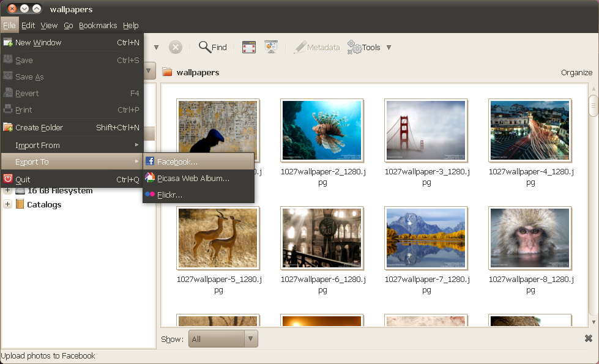Image resolution: width=599 pixels, height=364 pixels.
Task: Expand the 16 GB Filesystem node
Action: [x=7, y=190]
